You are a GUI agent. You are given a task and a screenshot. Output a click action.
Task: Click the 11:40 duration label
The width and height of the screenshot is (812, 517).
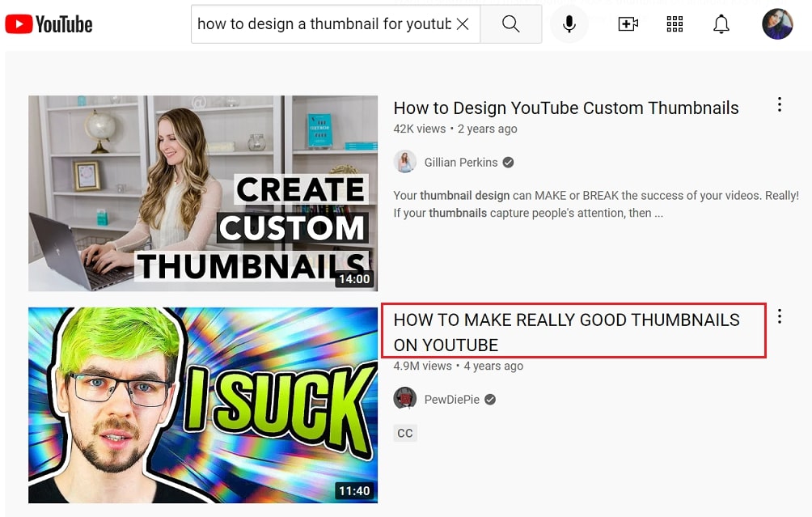tap(354, 490)
